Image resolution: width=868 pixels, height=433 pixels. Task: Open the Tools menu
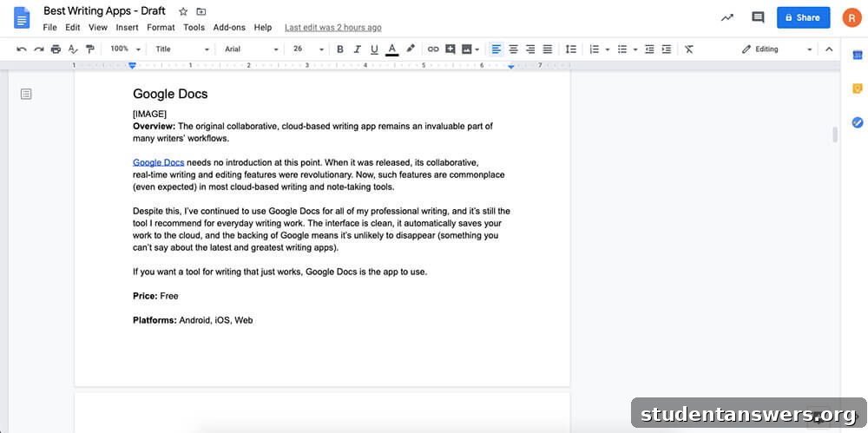pos(194,27)
